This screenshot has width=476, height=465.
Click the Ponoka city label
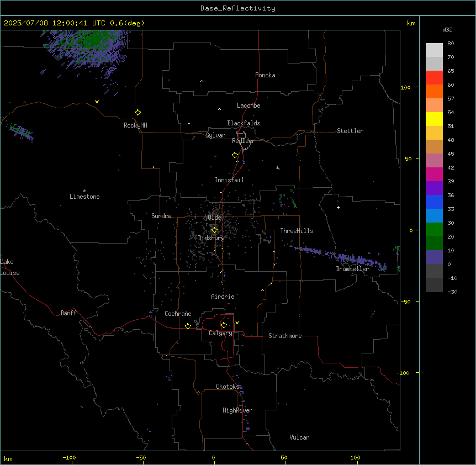[x=265, y=75]
